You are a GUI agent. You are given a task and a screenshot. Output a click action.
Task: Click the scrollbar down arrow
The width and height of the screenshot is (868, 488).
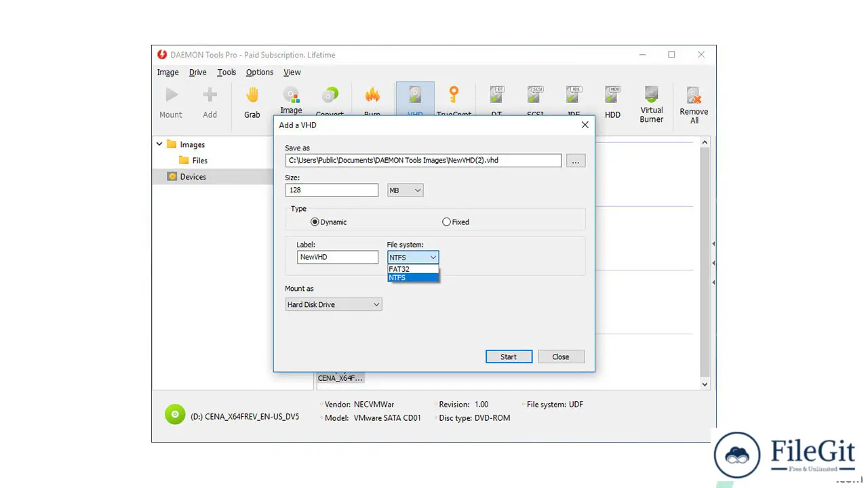pos(705,384)
